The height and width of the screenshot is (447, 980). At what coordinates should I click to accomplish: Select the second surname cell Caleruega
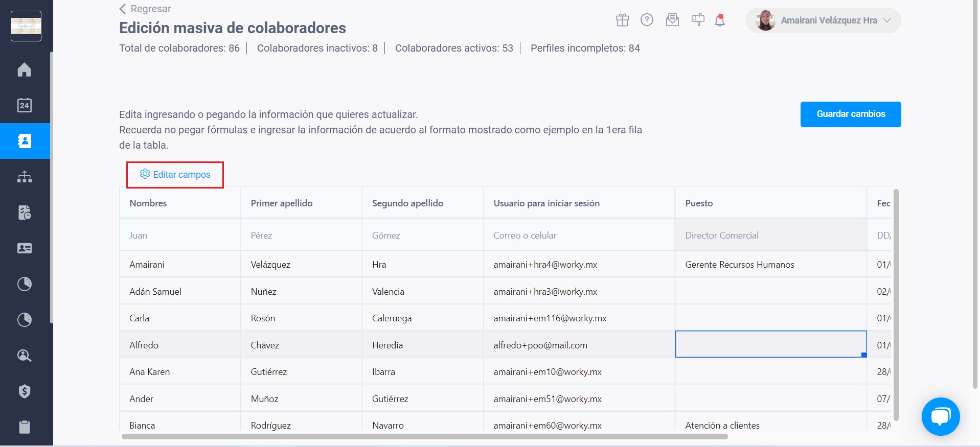pyautogui.click(x=423, y=318)
